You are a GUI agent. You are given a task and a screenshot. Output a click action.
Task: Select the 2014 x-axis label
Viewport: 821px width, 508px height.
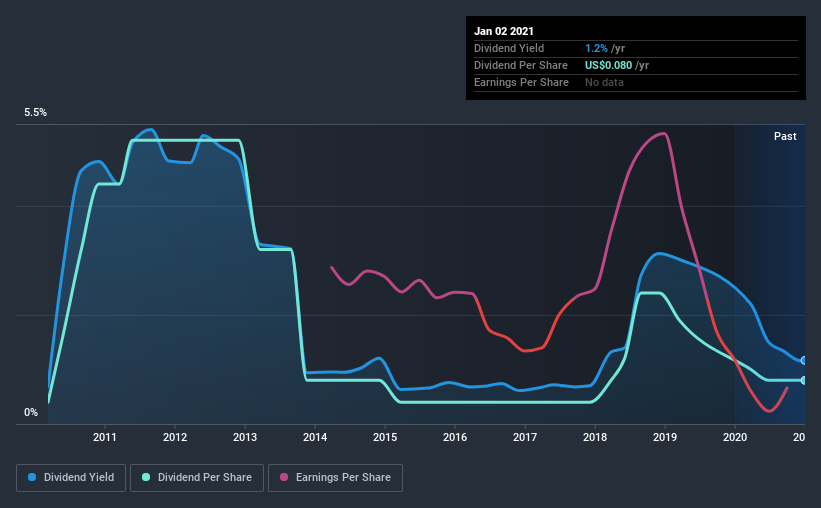point(315,437)
